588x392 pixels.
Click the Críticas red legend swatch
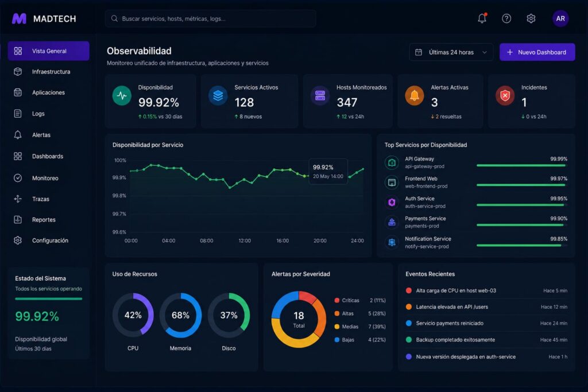(x=336, y=300)
